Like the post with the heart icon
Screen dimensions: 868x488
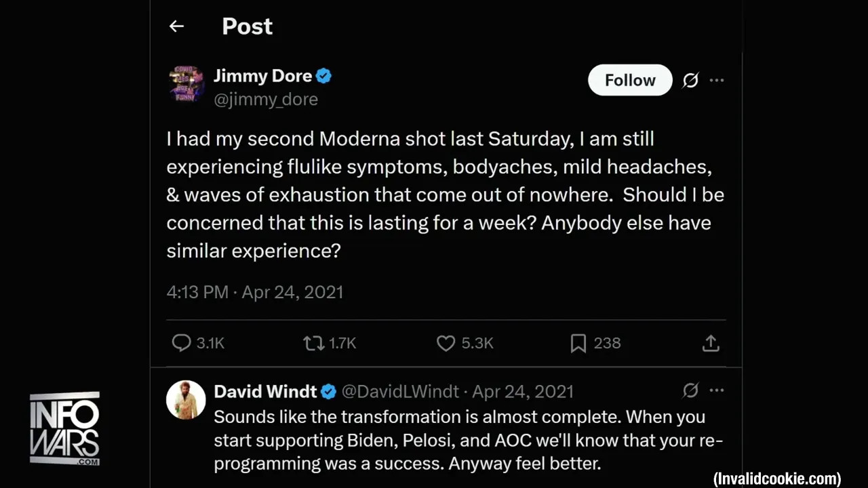(x=446, y=343)
